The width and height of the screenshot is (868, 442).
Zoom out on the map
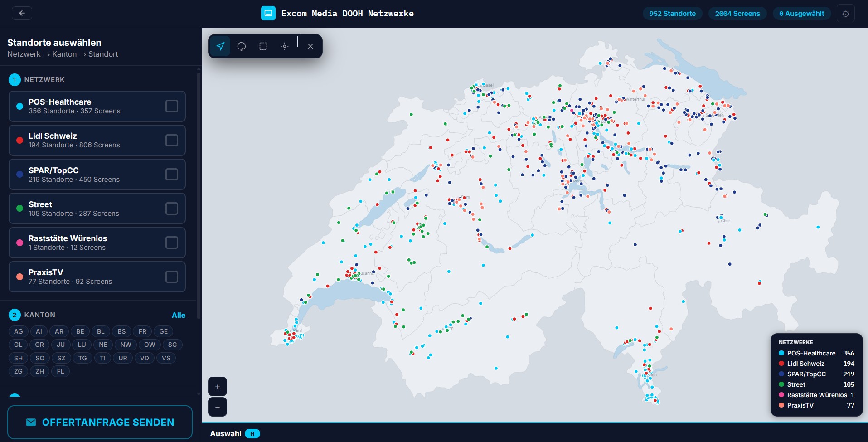pyautogui.click(x=218, y=407)
